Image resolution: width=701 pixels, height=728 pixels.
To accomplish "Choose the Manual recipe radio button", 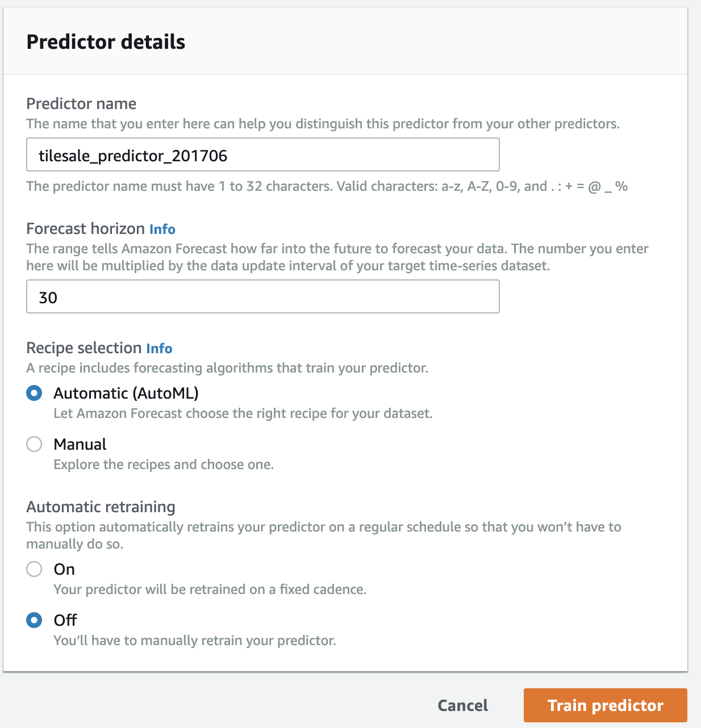I will point(34,444).
